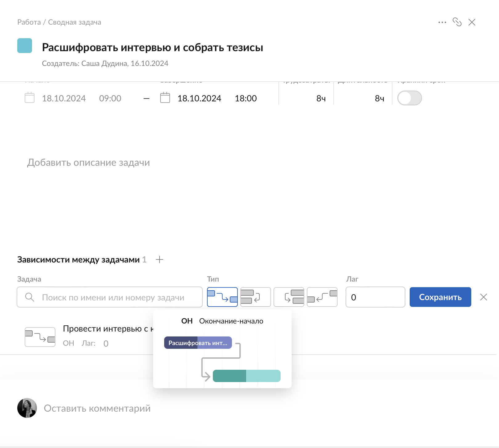Screen dimensions: 499x448
Task: Click the dependency type icon next to "Провести интервью"
Action: point(40,336)
